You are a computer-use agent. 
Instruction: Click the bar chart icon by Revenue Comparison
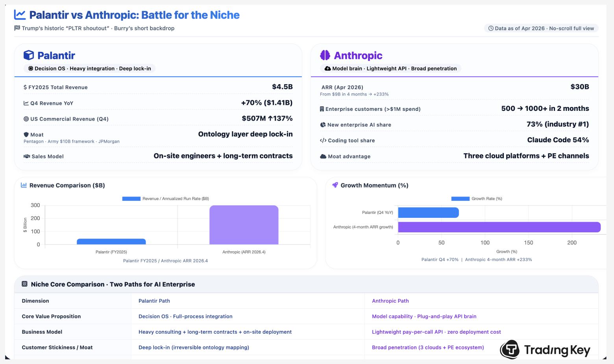click(24, 185)
